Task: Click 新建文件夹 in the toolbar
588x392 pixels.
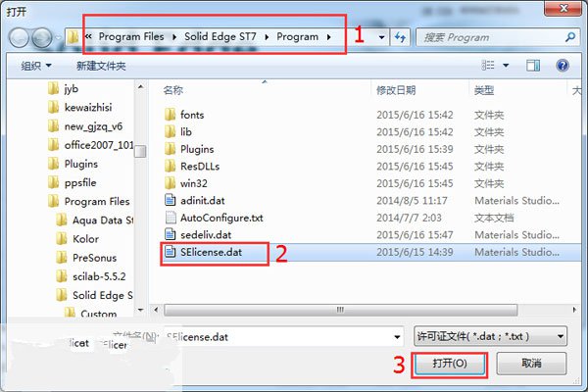Action: (x=101, y=66)
